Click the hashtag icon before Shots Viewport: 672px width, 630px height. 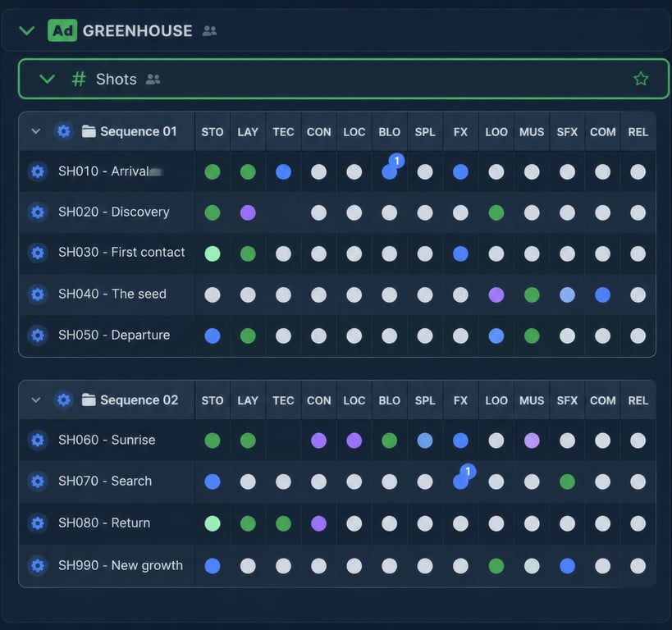pos(79,79)
